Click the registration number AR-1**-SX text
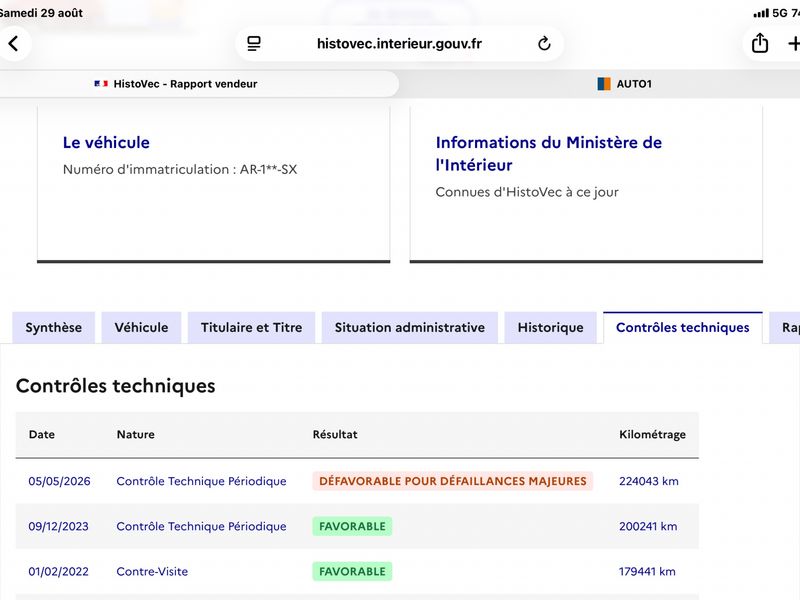 [268, 169]
